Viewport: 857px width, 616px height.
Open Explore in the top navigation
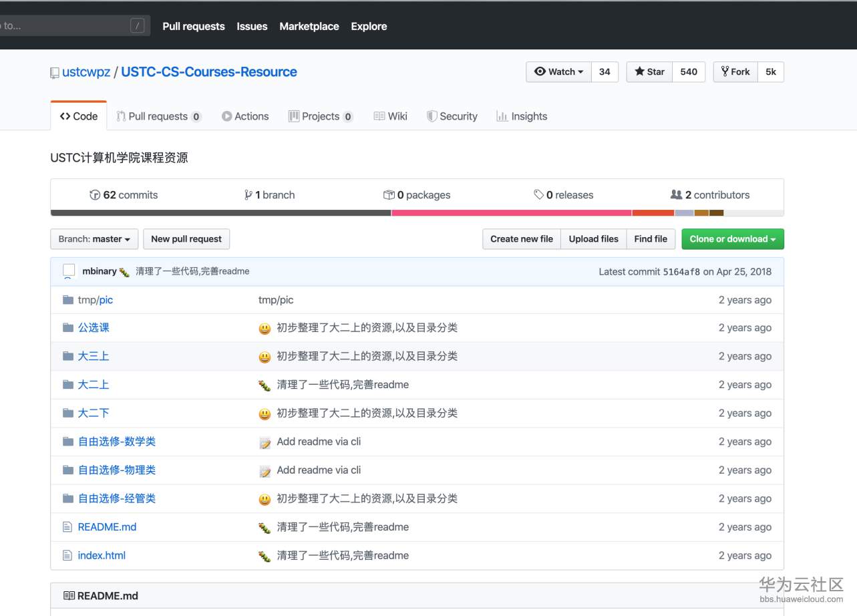(369, 26)
